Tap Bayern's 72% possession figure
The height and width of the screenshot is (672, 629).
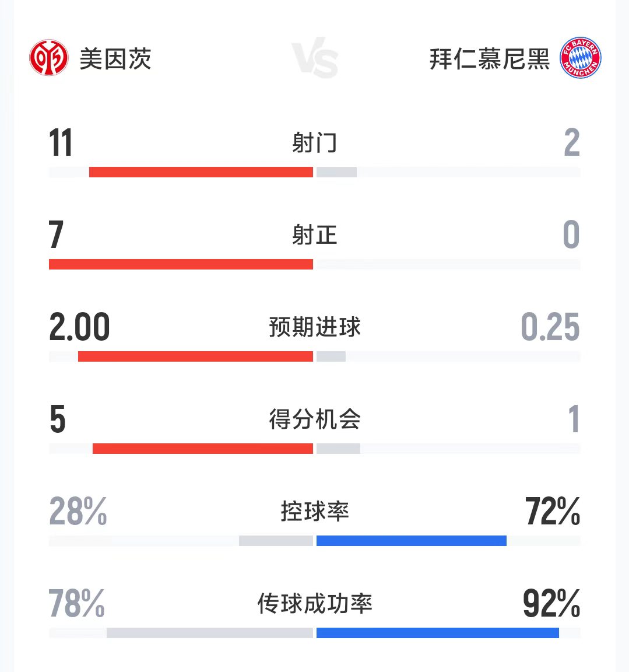coord(552,512)
